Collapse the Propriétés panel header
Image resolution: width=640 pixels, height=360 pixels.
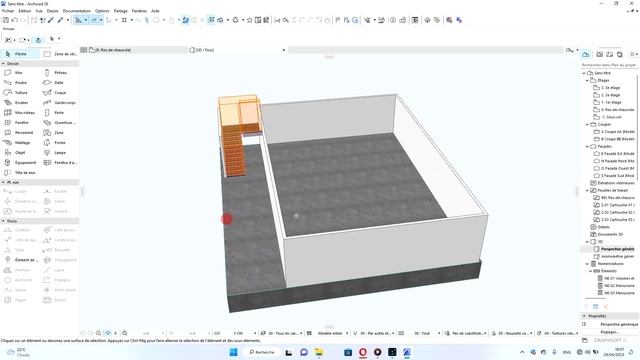point(584,316)
